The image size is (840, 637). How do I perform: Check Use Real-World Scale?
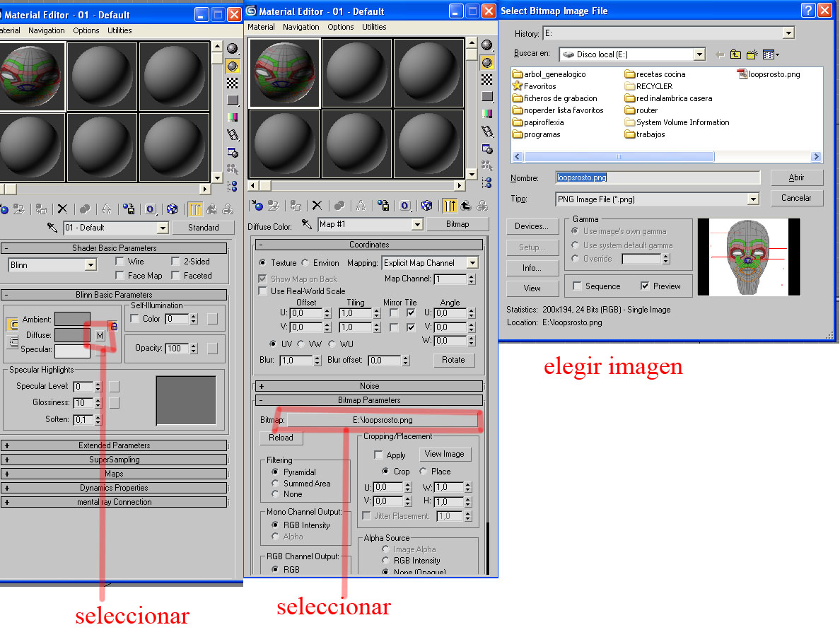point(262,291)
